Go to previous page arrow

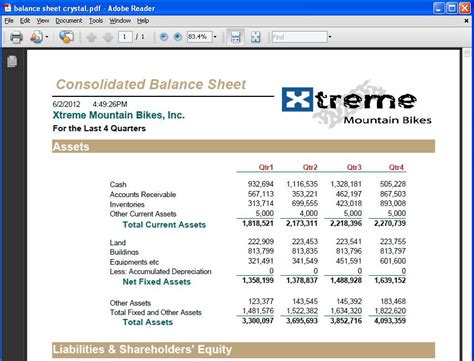[91, 37]
